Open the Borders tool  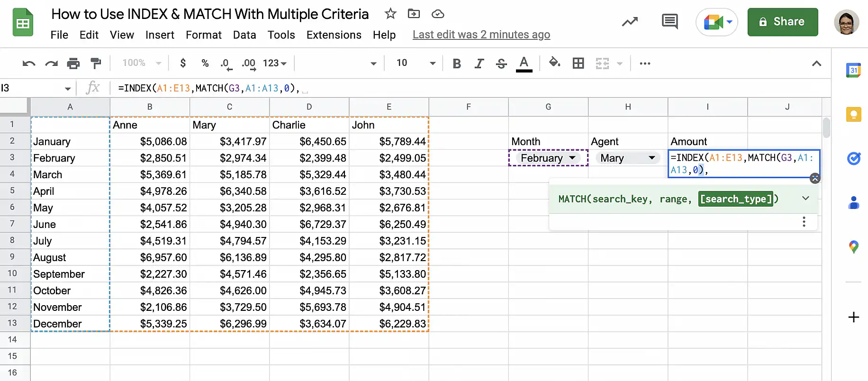[578, 63]
